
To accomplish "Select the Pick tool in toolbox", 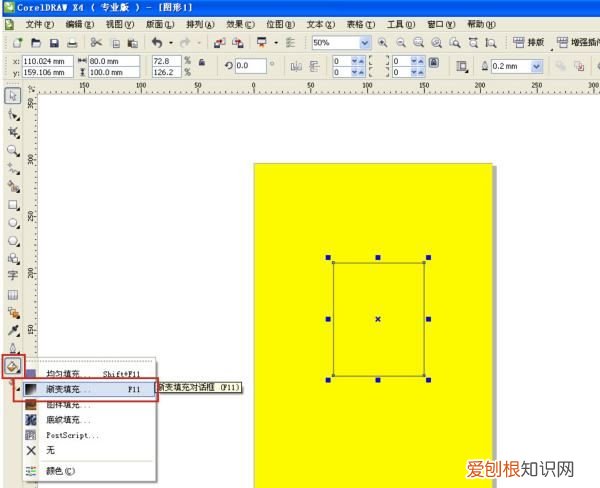I will tap(13, 96).
